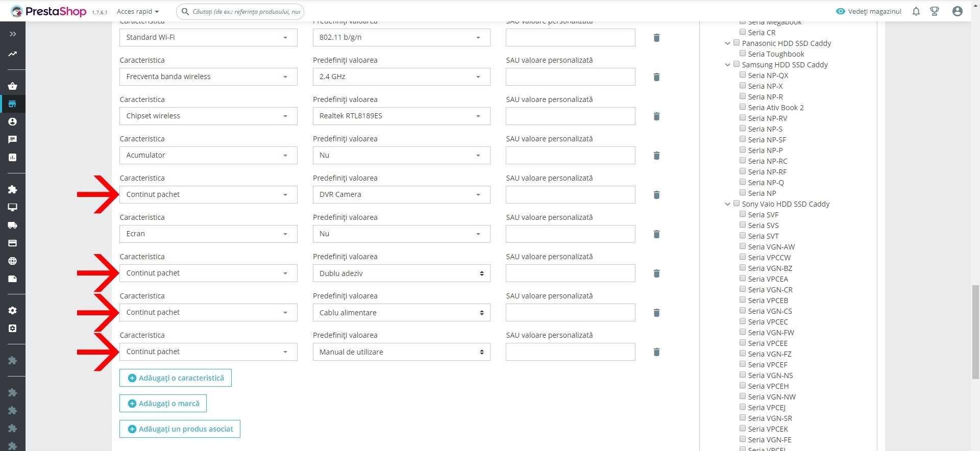Open the Shipping truck sidebar icon

pos(13,225)
